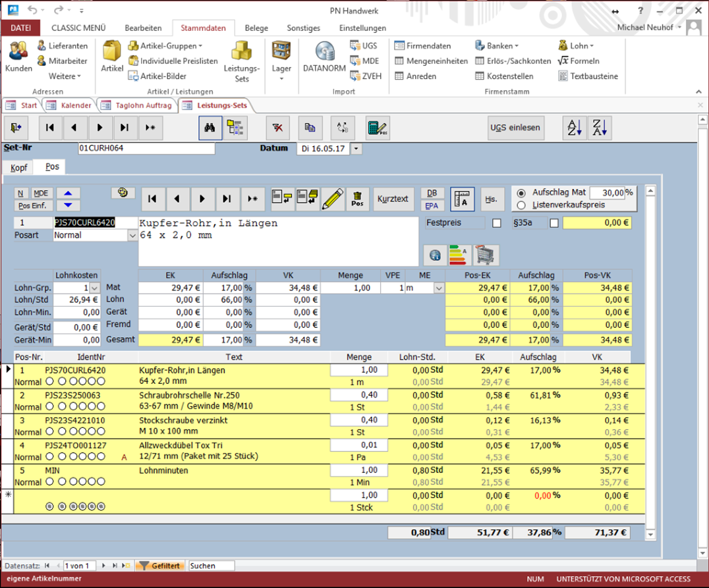Click the trash Pos delete icon
Screen dimensions: 709x588
[x=357, y=199]
